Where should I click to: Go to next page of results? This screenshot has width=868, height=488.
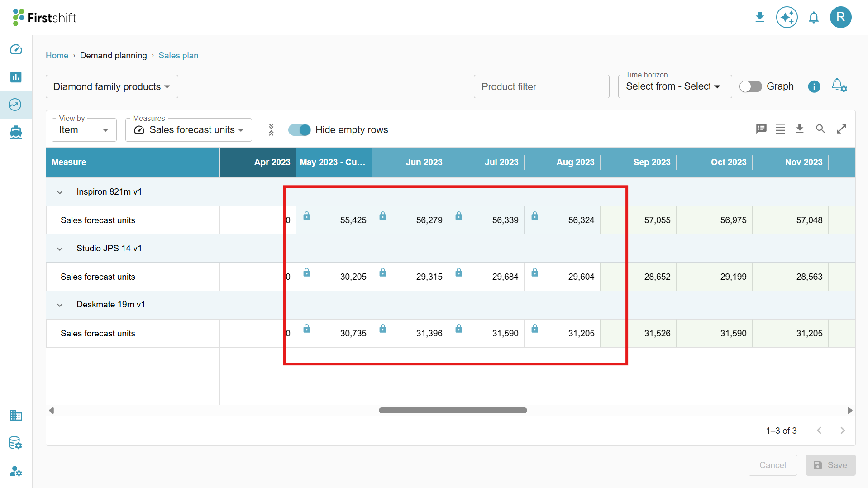pos(843,431)
